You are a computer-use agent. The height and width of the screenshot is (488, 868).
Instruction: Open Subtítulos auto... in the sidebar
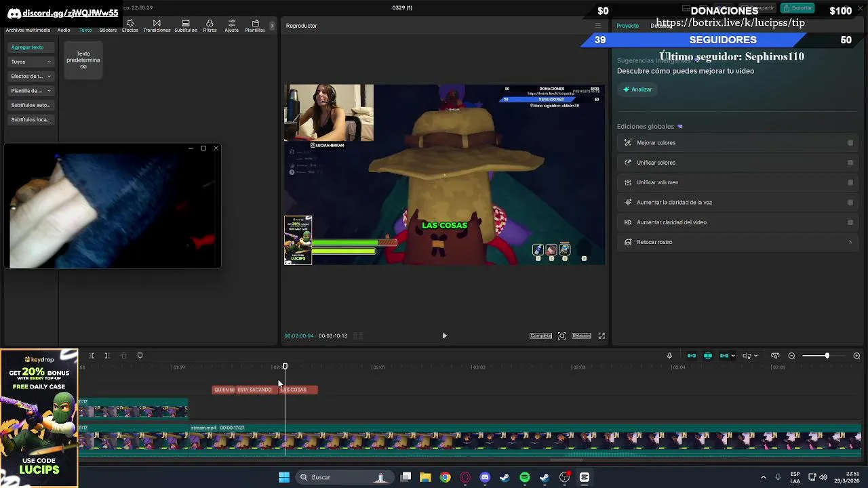click(x=31, y=105)
